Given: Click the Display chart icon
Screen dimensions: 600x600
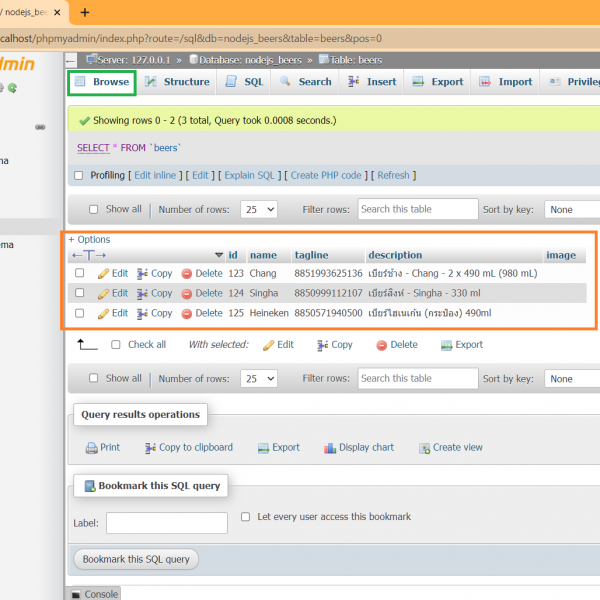Looking at the screenshot, I should [x=329, y=448].
